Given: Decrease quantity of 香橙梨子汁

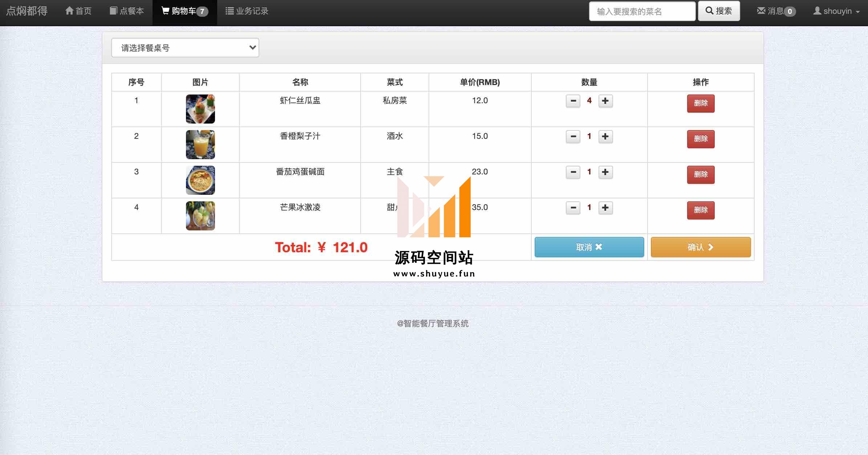Looking at the screenshot, I should pyautogui.click(x=573, y=137).
